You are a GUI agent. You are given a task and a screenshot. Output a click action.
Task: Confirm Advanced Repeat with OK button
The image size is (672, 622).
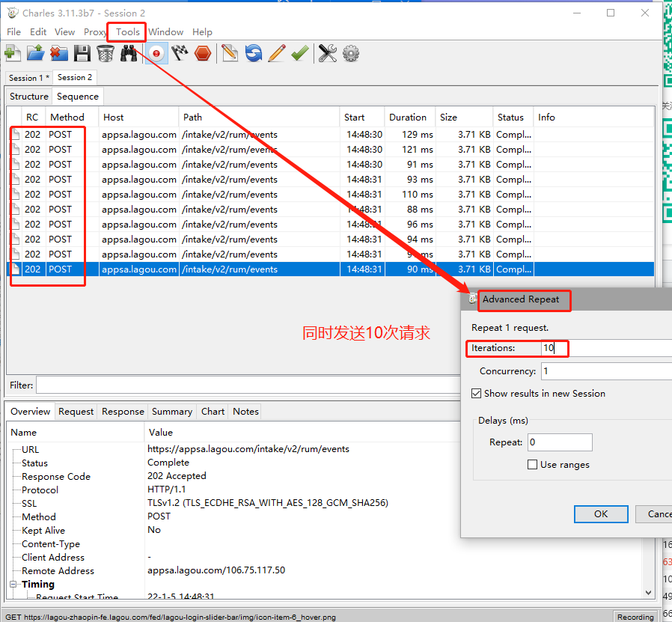[x=601, y=514]
